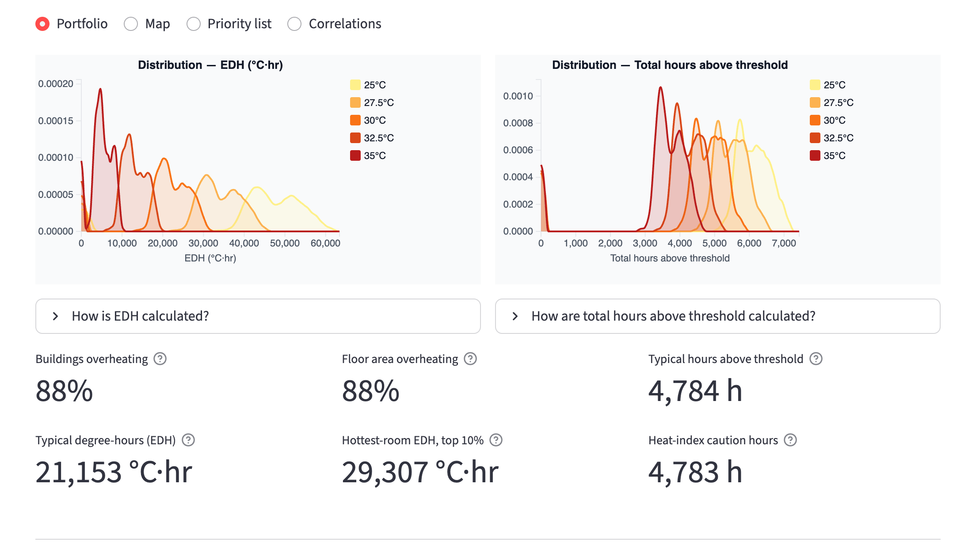The width and height of the screenshot is (976, 560).
Task: Select the Correlations radio option
Action: [294, 24]
